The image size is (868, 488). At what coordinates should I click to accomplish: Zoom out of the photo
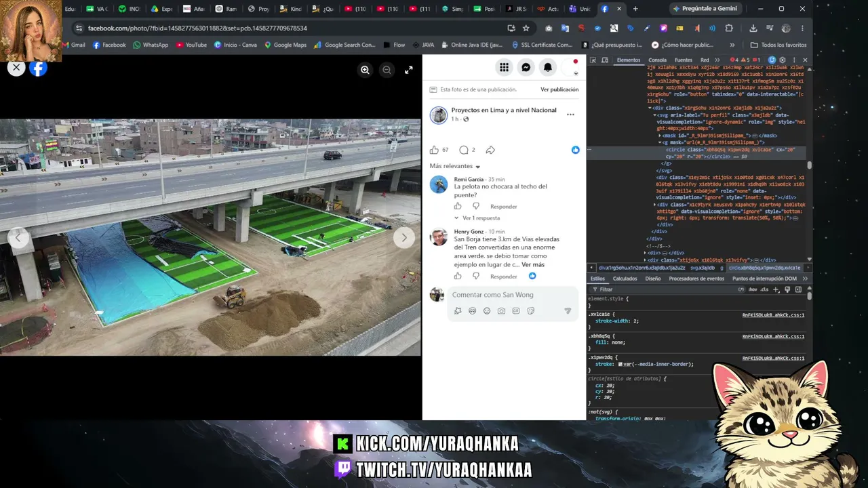tap(387, 70)
